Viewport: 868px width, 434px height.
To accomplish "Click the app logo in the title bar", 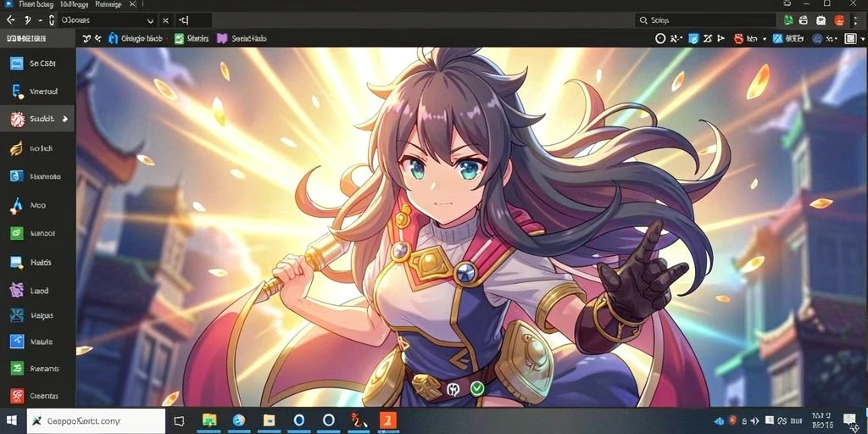I will [x=8, y=4].
